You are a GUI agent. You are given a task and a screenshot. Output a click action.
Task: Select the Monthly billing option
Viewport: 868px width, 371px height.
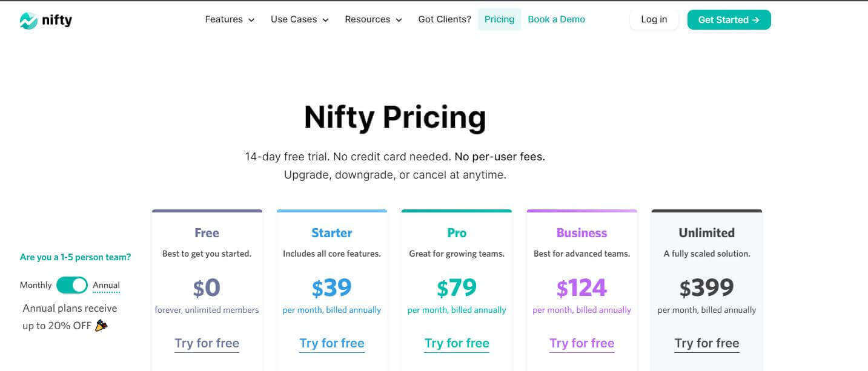pyautogui.click(x=35, y=284)
